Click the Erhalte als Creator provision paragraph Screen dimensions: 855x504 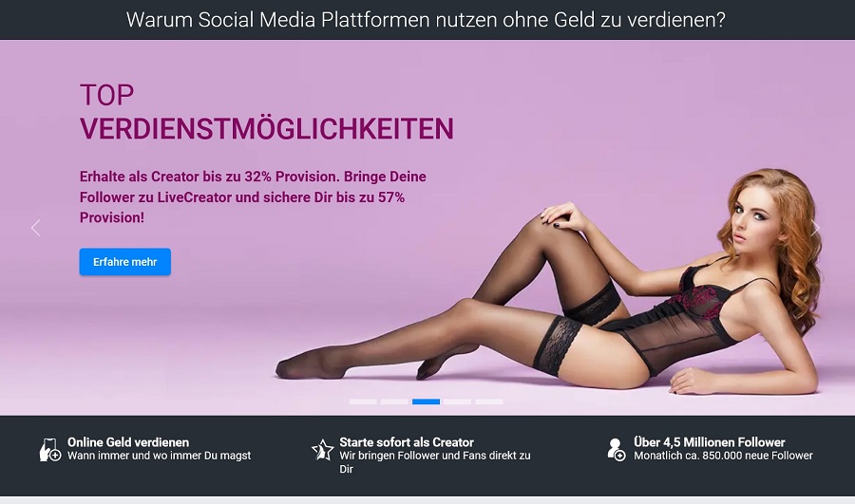(253, 196)
